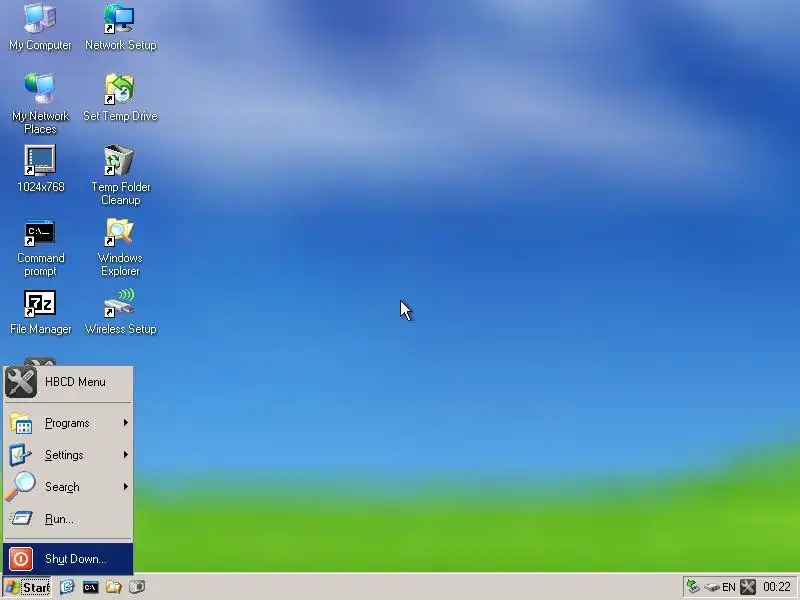This screenshot has height=600, width=800.
Task: Click the Start button on the taskbar
Action: [27, 587]
